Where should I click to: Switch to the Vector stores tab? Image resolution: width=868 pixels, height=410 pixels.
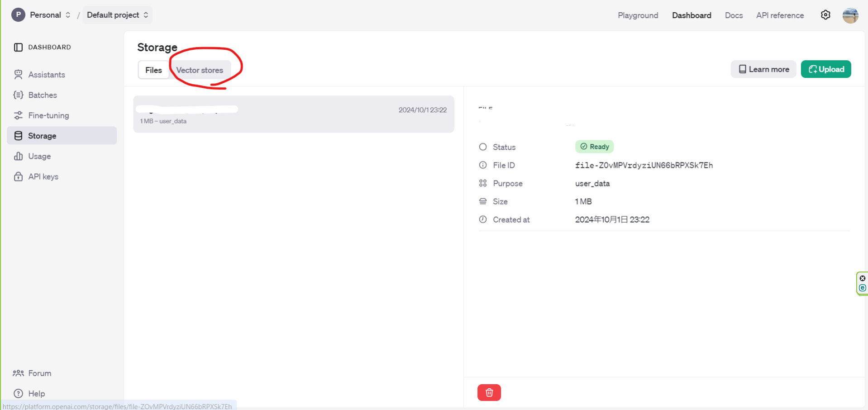point(200,70)
